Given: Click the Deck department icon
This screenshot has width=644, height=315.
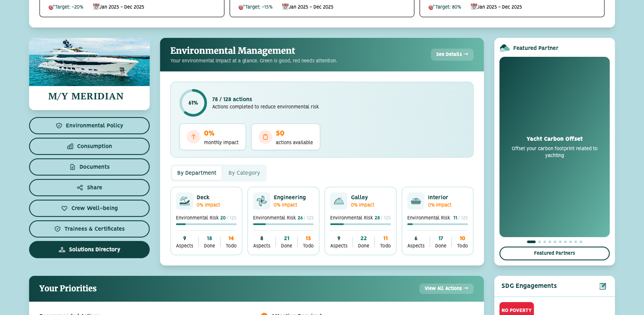Looking at the screenshot, I should (184, 201).
